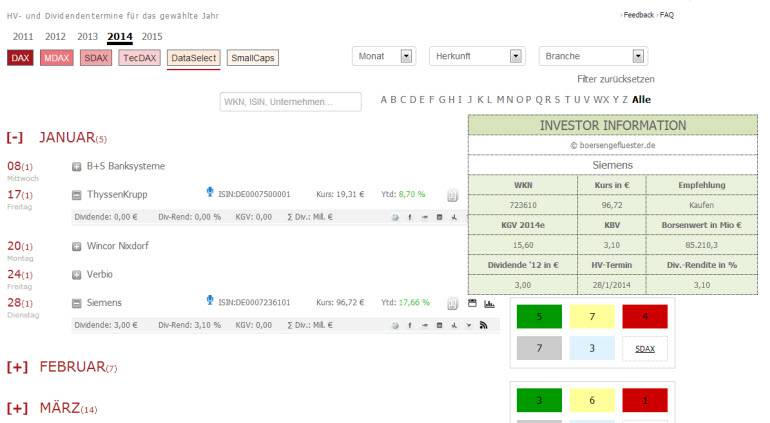
Task: Click the globe icon in ThyssenKrupp details bar
Action: [x=395, y=217]
